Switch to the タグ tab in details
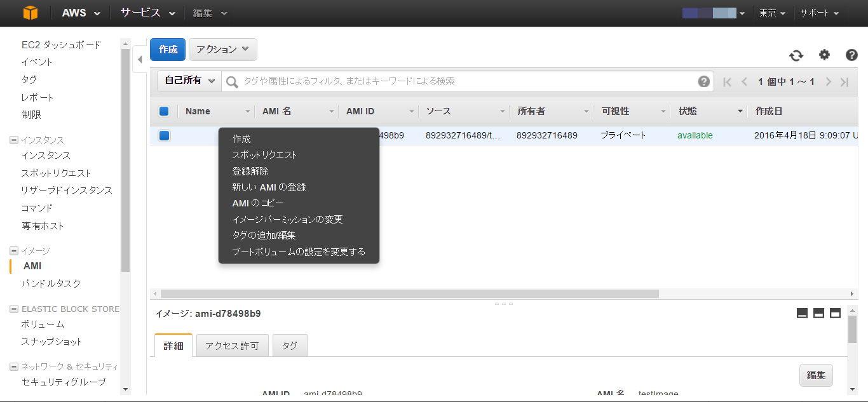The image size is (868, 402). (290, 345)
